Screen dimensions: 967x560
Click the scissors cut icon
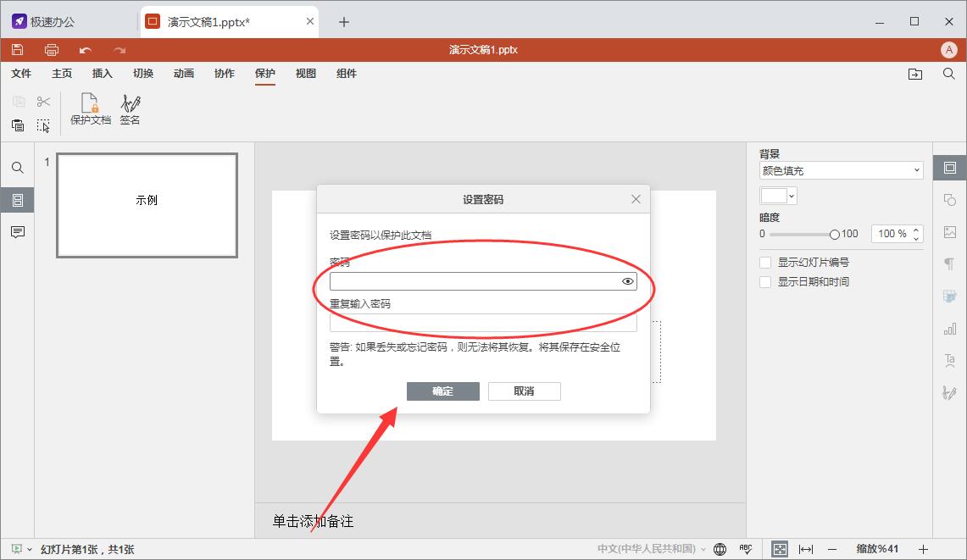[x=43, y=101]
